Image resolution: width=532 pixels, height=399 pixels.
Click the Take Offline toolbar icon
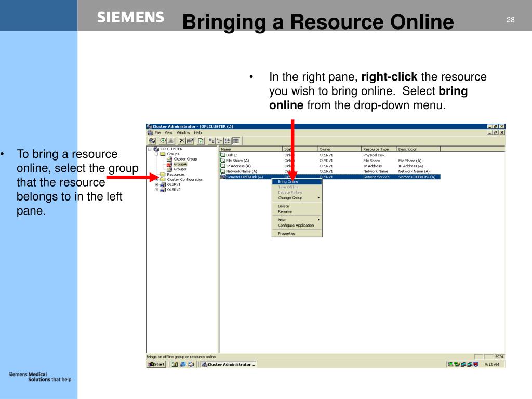[171, 141]
